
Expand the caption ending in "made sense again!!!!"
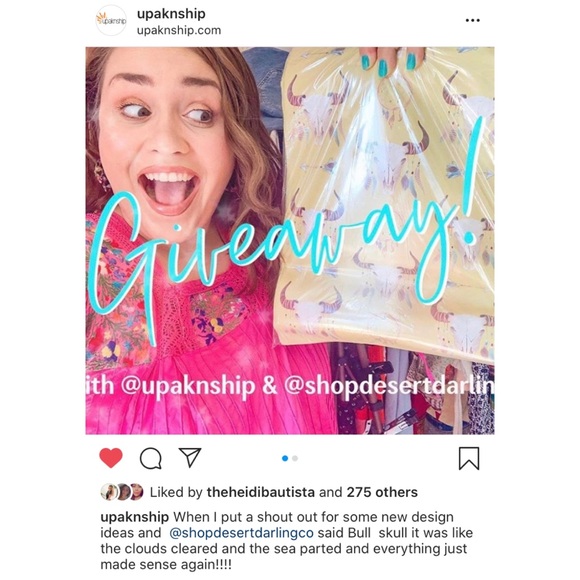[287, 541]
